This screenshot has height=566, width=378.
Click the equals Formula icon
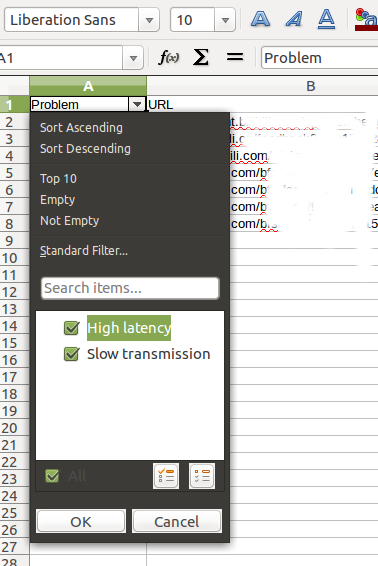[x=235, y=57]
